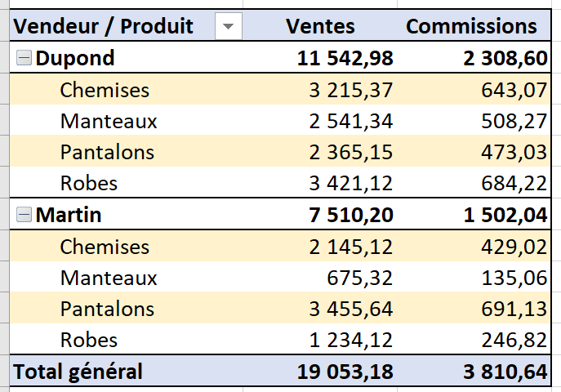Select grand total commissions 3 810,64
The width and height of the screenshot is (561, 392).
point(505,372)
